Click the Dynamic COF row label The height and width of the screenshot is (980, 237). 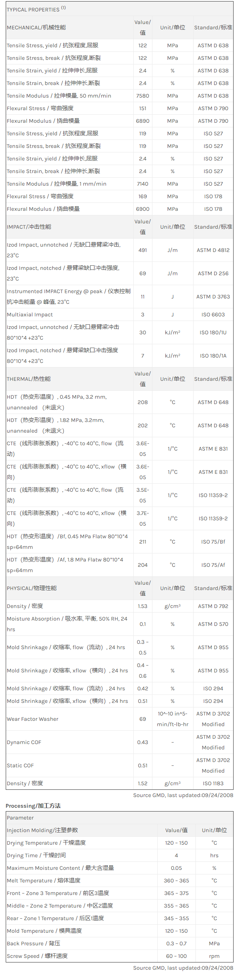tap(24, 742)
